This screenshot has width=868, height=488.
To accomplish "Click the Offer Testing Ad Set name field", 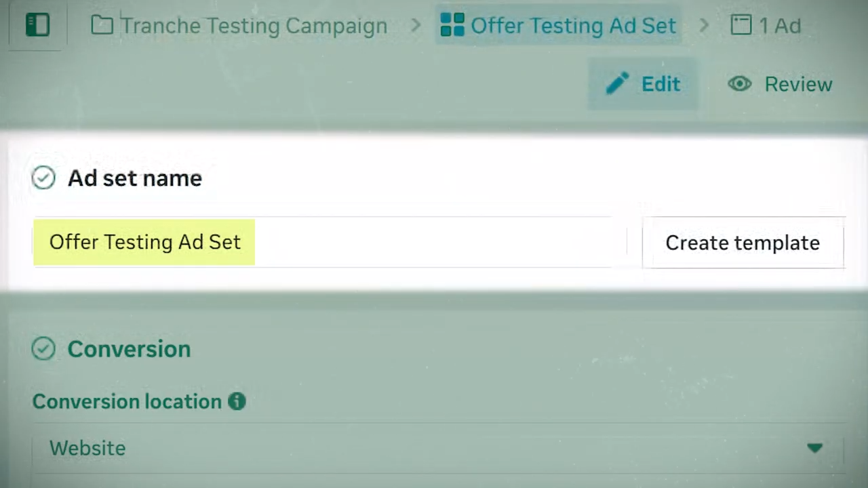I will coord(144,242).
